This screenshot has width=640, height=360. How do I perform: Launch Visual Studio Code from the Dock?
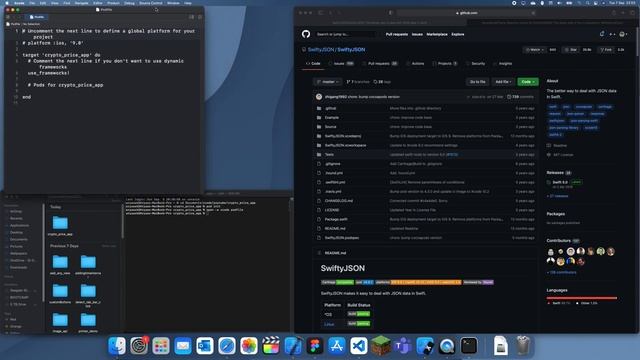tap(359, 346)
